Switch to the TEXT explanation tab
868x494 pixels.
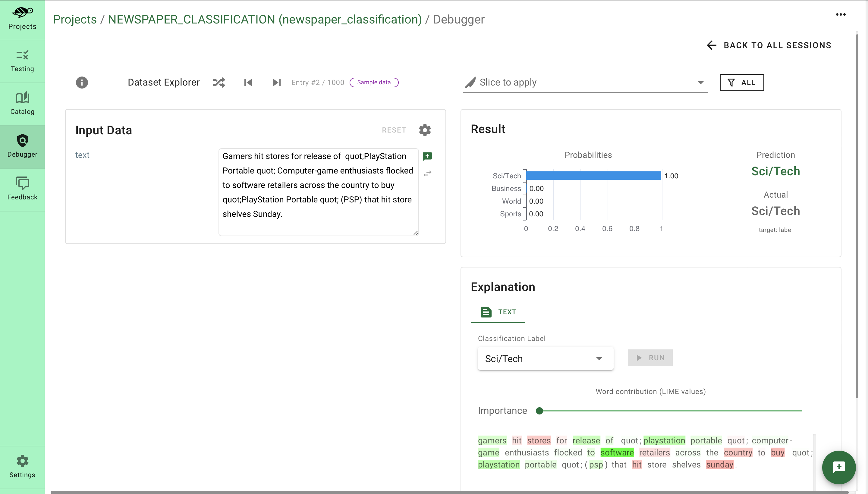[498, 312]
